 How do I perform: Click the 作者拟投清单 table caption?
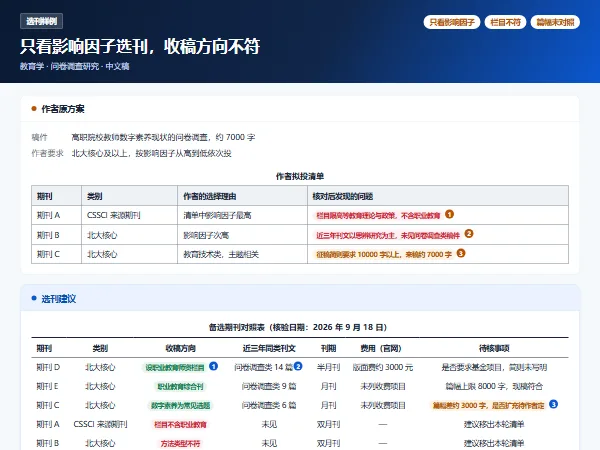coord(300,176)
